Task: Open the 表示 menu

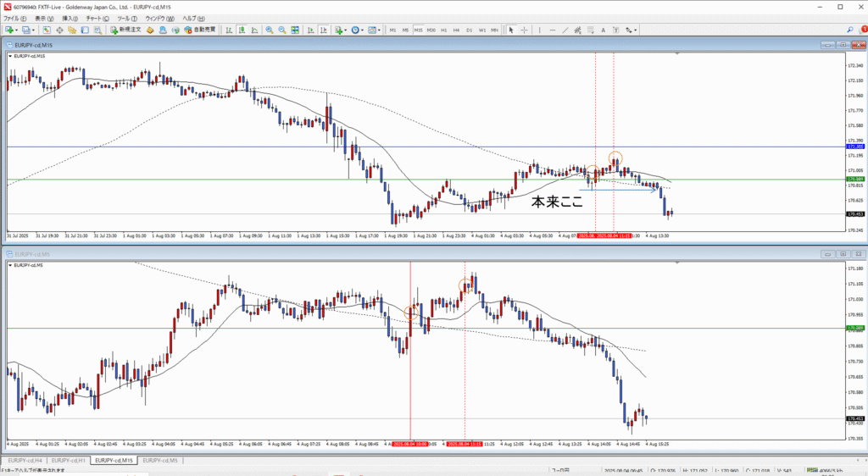Action: point(44,19)
